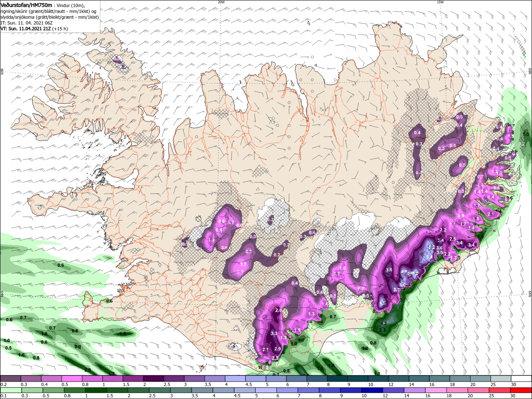Image resolution: width=532 pixels, height=399 pixels.
Task: Click the pale green swatch after 0.1 in lower legend
Action: [11, 390]
